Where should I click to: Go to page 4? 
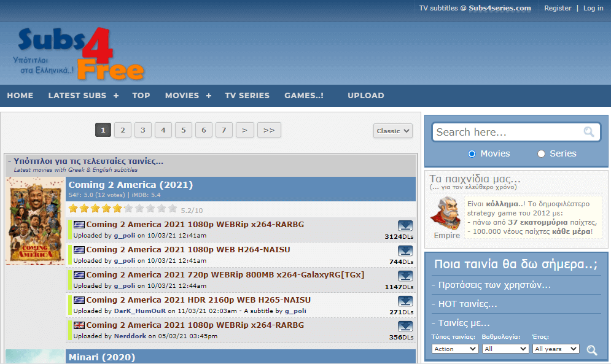163,130
